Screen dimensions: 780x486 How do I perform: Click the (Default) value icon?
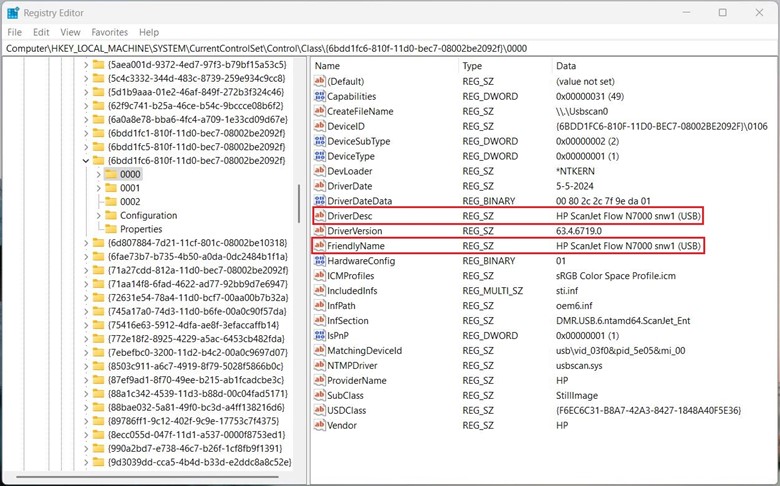tap(320, 81)
